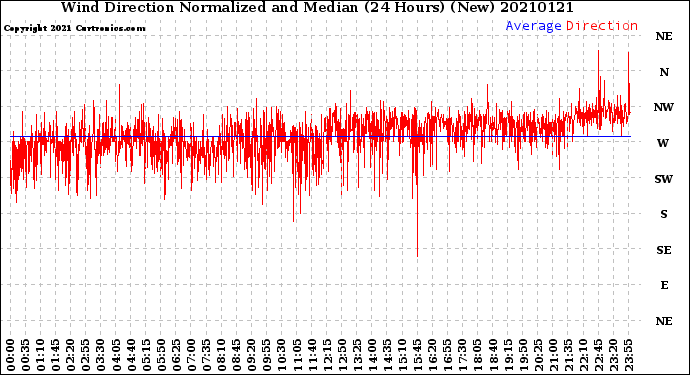The image size is (690, 375).
Task: Click the '20:25' time axis label
Action: pyautogui.click(x=538, y=356)
